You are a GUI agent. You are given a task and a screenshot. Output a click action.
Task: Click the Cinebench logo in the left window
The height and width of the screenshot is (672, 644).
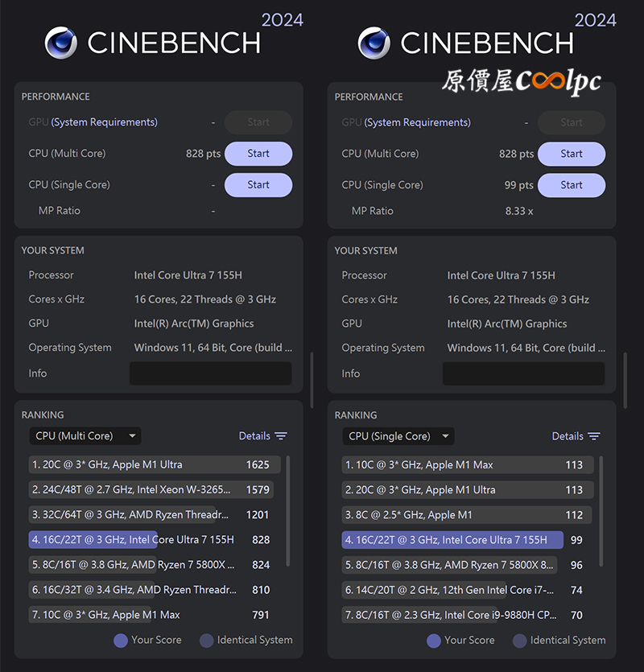tap(61, 43)
